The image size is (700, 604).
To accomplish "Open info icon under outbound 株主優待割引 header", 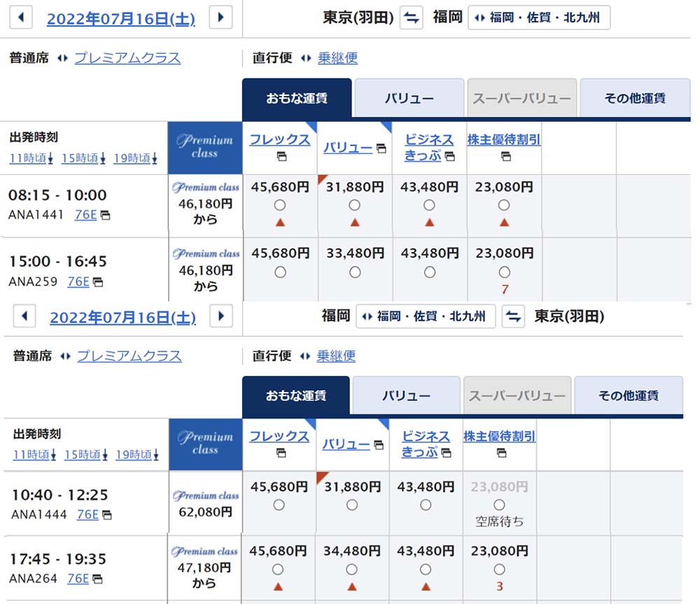I will click(506, 157).
